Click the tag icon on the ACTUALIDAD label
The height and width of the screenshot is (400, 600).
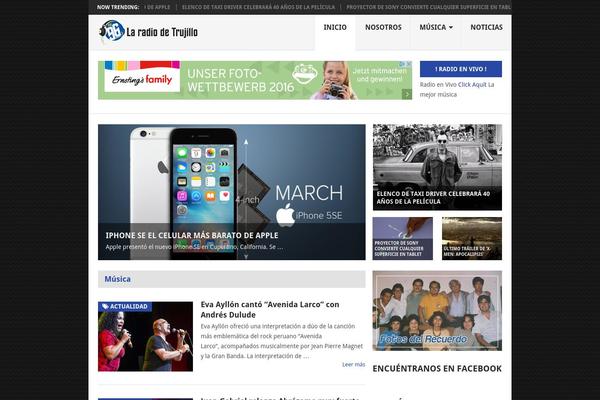pyautogui.click(x=105, y=307)
